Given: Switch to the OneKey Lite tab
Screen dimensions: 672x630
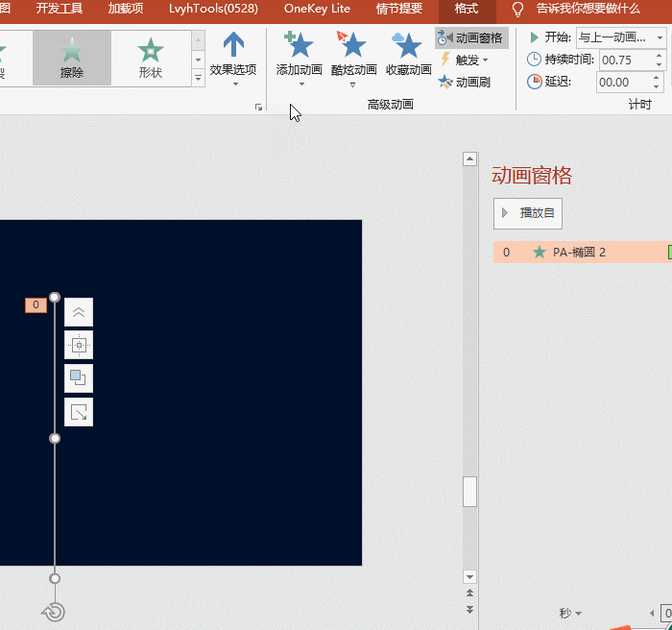Looking at the screenshot, I should pyautogui.click(x=317, y=9).
